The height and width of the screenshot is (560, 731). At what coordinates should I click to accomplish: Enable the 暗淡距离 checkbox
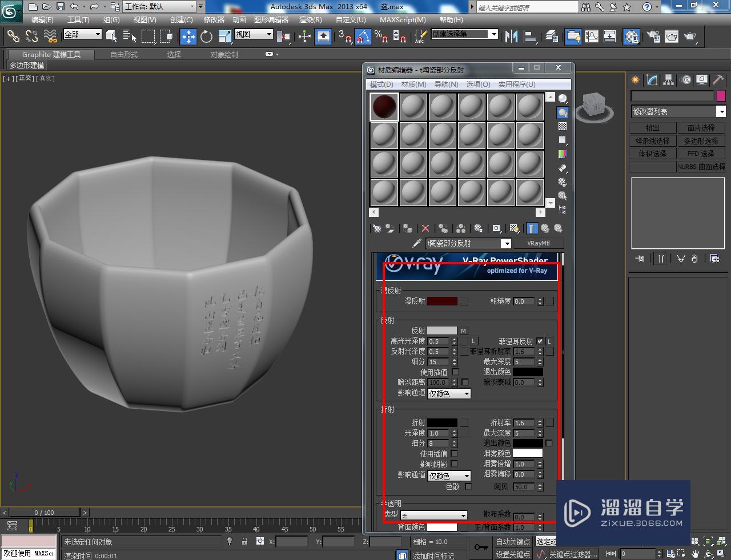(465, 382)
